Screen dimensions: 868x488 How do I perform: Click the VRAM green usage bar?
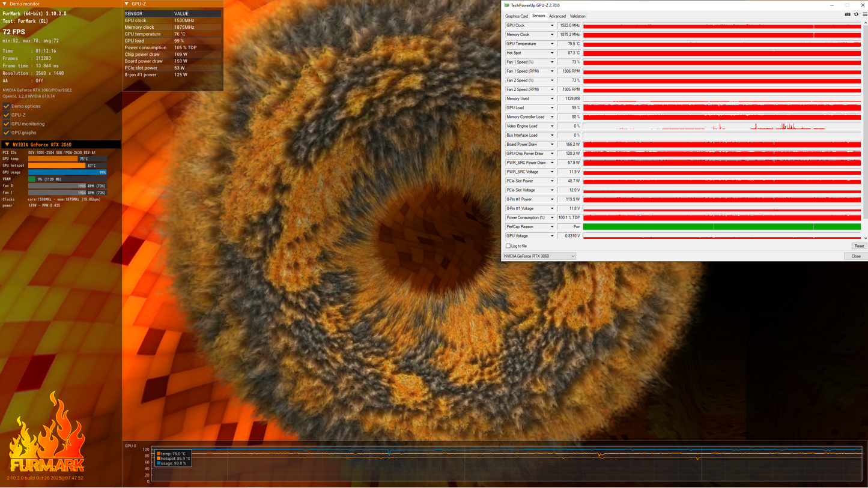click(32, 179)
